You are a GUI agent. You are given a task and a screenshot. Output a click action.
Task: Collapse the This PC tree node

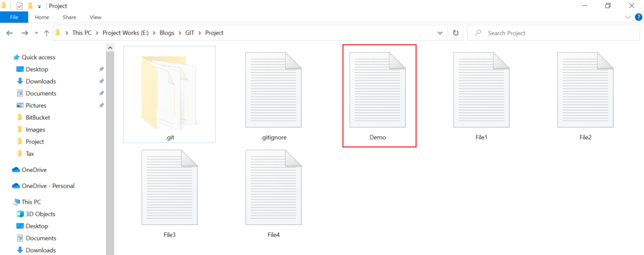[8, 202]
